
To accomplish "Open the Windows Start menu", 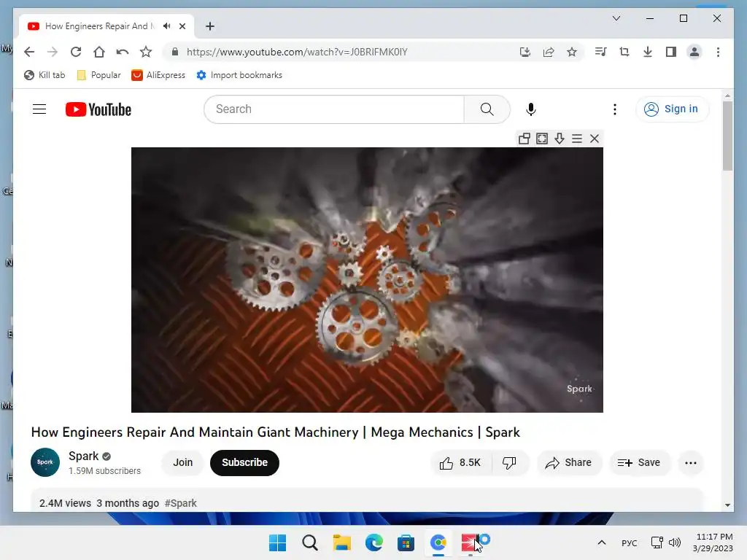I will coord(278,542).
